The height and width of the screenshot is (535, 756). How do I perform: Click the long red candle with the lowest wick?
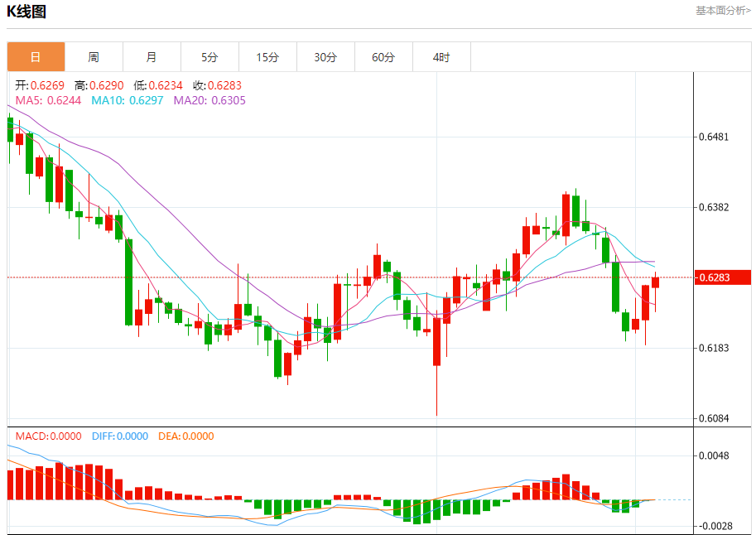(x=437, y=341)
